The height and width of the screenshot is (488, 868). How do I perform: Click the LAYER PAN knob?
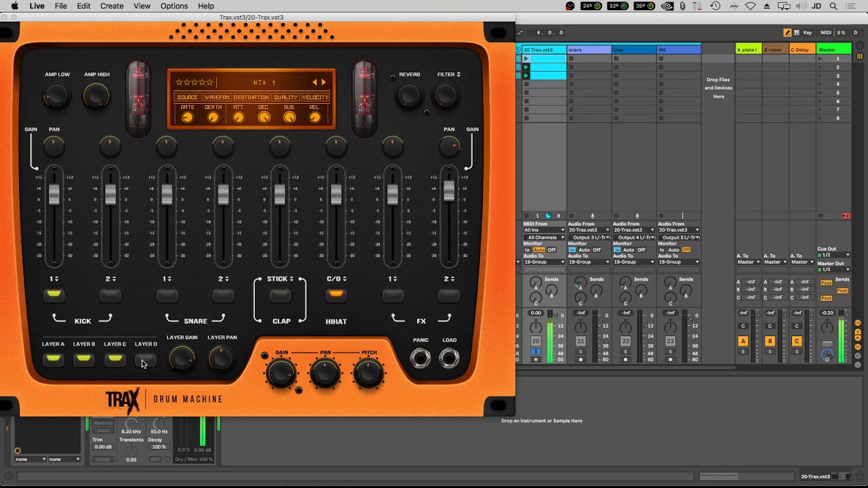tap(222, 359)
